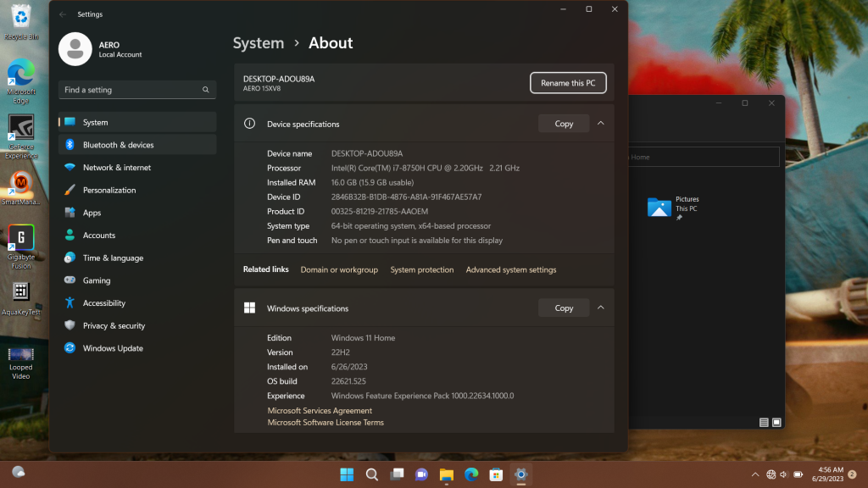868x488 pixels.
Task: Focus the Find a setting search box
Action: (x=137, y=90)
